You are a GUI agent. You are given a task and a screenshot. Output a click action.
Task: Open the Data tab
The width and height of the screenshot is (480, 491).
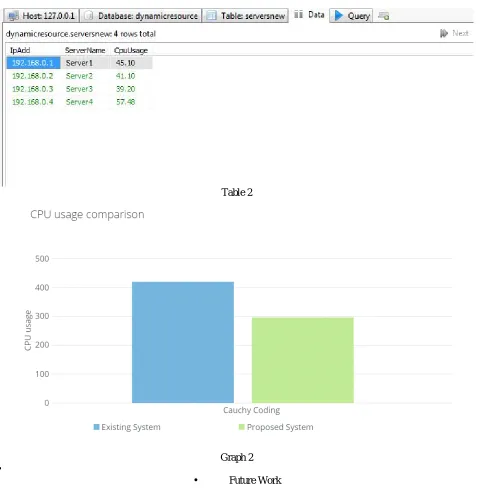tap(309, 15)
